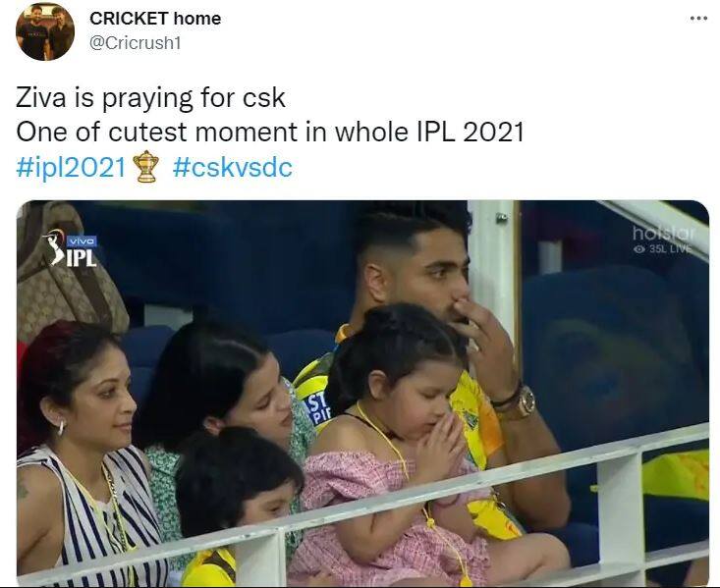
Task: Click the CRICKET home display name
Action: pos(155,19)
